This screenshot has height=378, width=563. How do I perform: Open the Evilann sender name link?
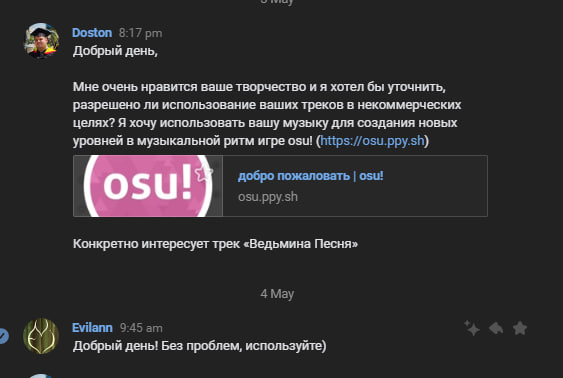point(92,328)
